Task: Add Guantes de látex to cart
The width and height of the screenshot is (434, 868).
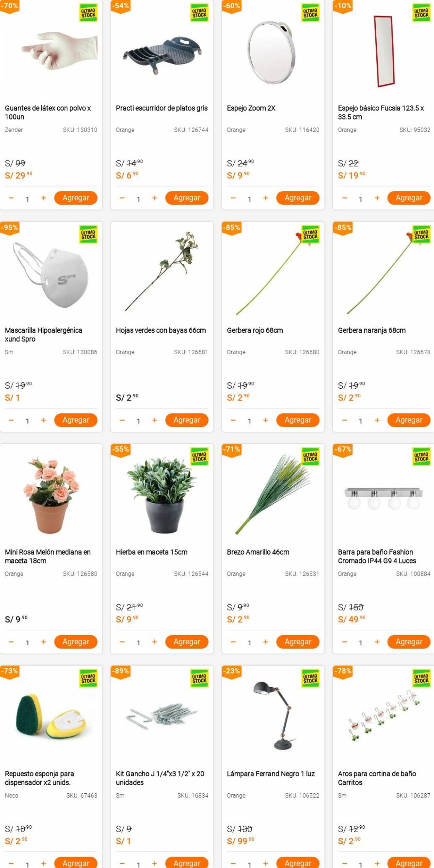Action: [76, 198]
